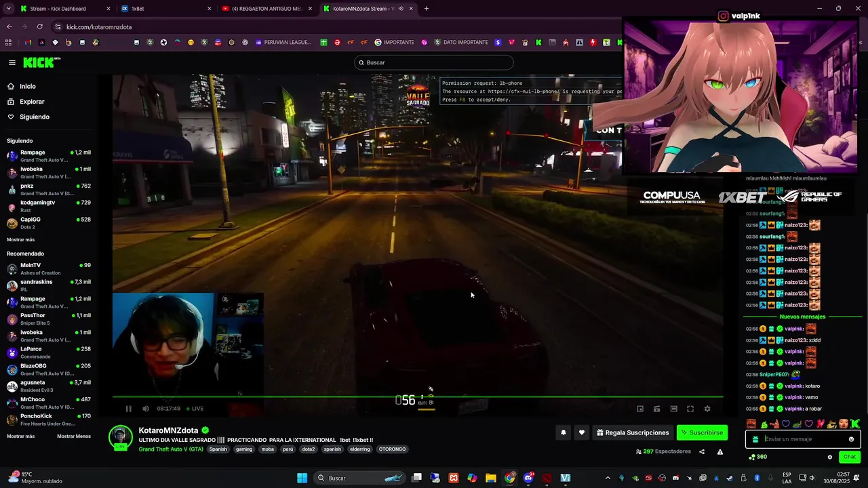Viewport: 868px width, 488px height.
Task: Click the Kick logo
Action: [x=42, y=62]
